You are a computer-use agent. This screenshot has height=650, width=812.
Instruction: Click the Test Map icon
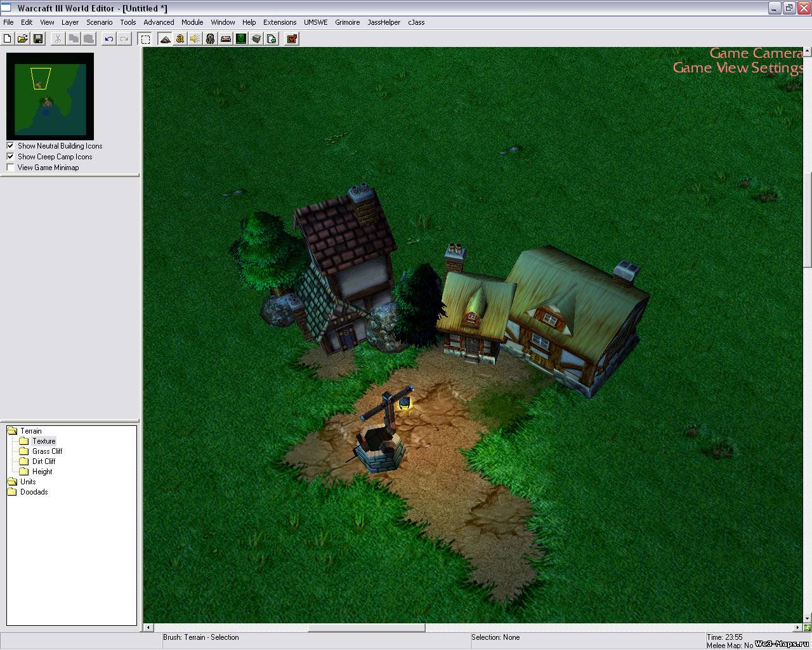pos(292,39)
